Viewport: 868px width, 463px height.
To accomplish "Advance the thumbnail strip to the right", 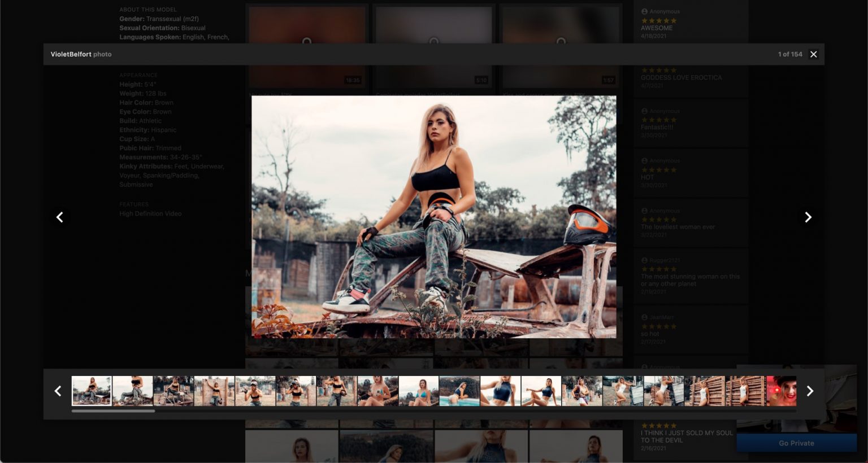I will click(x=810, y=391).
